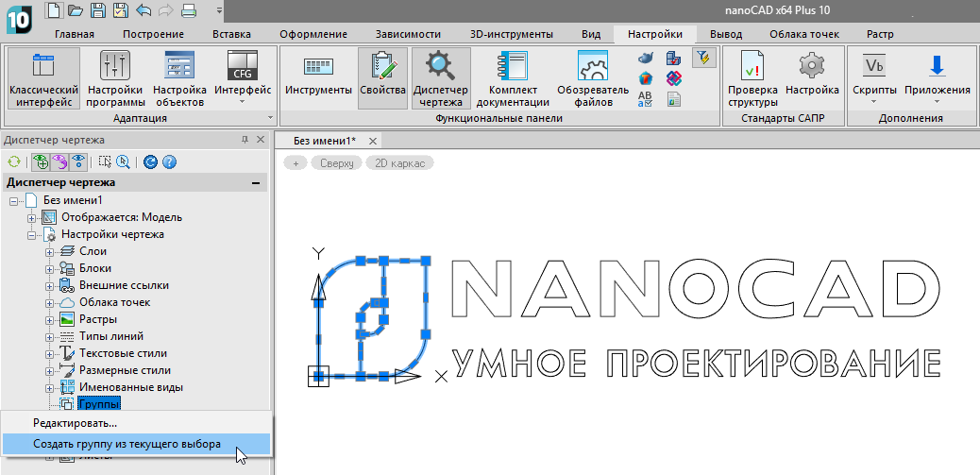Switch to the 3D-инструменты ribbon tab
The height and width of the screenshot is (475, 980).
pos(512,34)
